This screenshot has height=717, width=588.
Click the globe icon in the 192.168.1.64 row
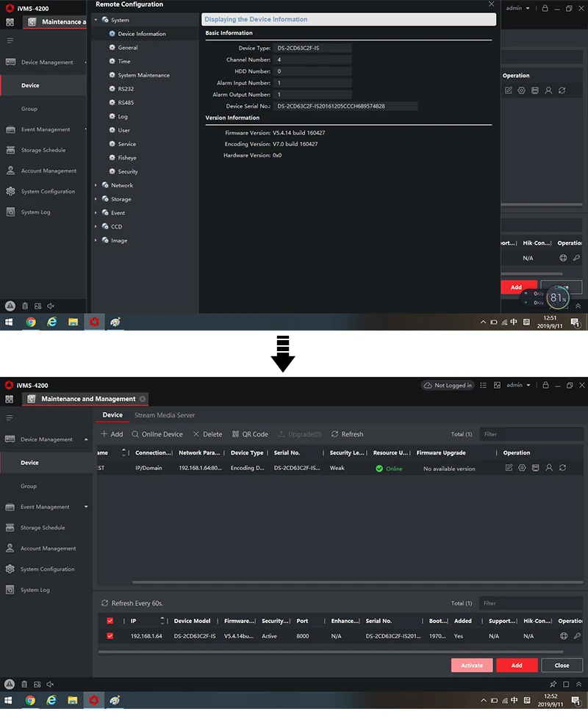[x=564, y=636]
